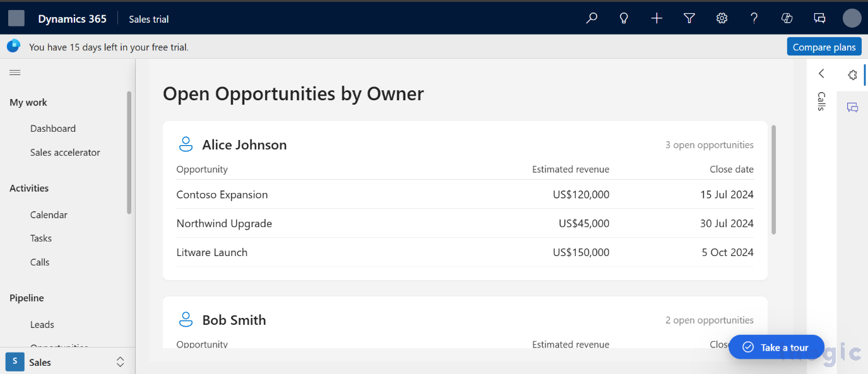The image size is (868, 374).
Task: Open feedback via the speech bubbles icon
Action: point(819,18)
